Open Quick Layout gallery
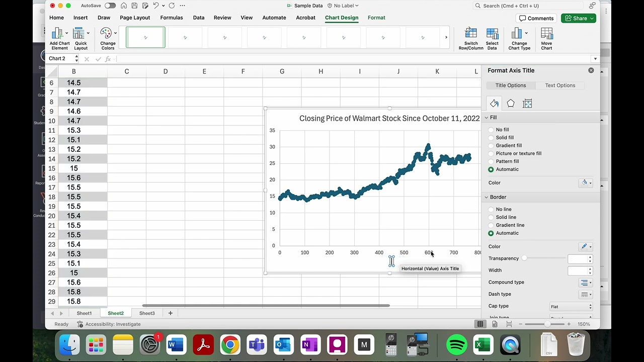The width and height of the screenshot is (644, 362). point(81,39)
